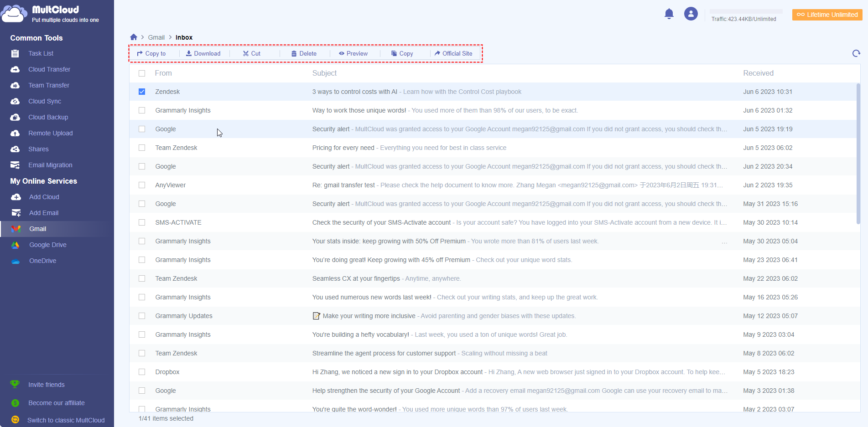Open Cloud Transfer in sidebar
The width and height of the screenshot is (868, 427).
point(49,69)
